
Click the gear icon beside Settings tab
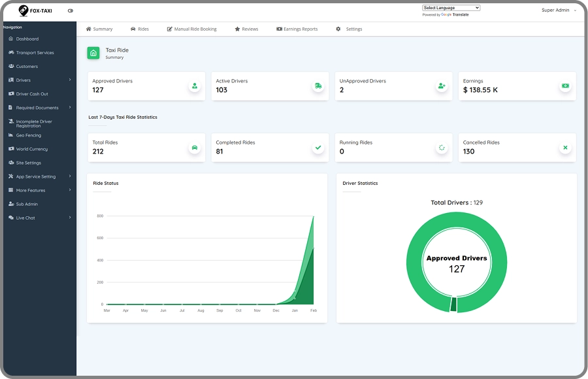coord(338,29)
